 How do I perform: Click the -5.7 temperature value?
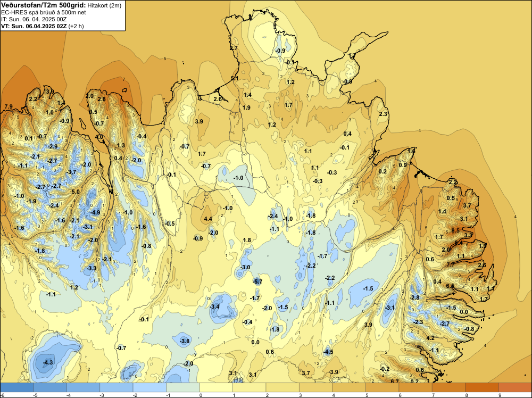pos(257,281)
